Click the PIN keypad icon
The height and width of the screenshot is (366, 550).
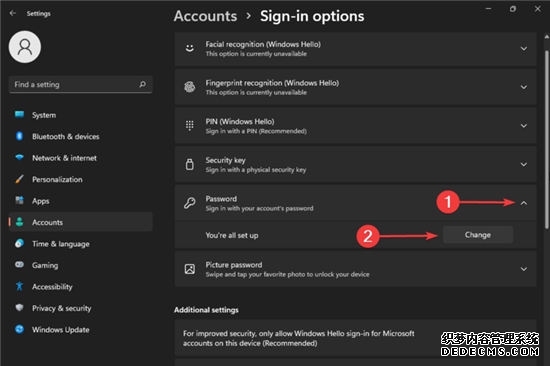[190, 125]
